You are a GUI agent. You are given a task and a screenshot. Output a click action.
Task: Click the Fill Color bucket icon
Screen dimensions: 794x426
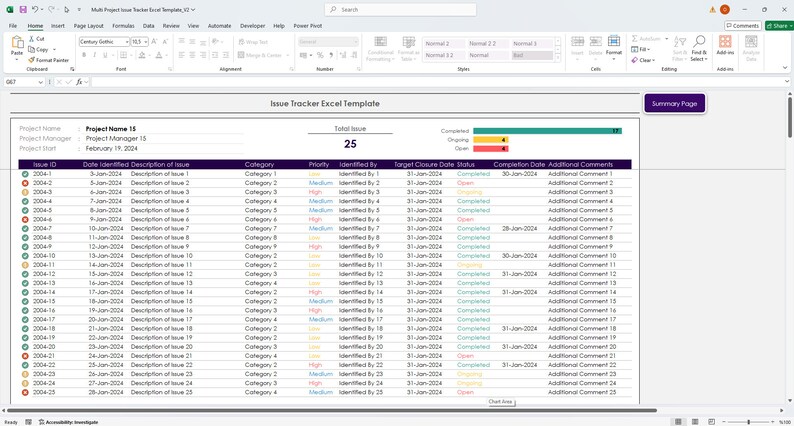click(x=142, y=55)
